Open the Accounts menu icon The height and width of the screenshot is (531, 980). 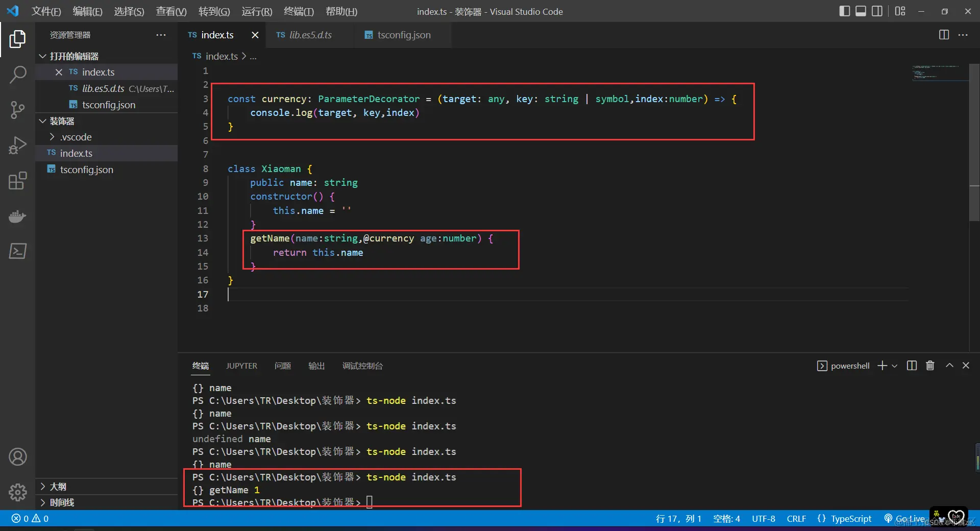tap(17, 457)
